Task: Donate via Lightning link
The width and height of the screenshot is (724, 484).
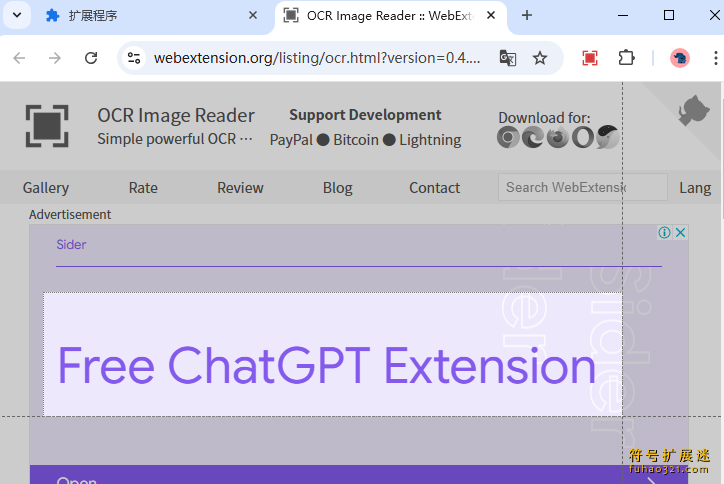Action: point(430,140)
